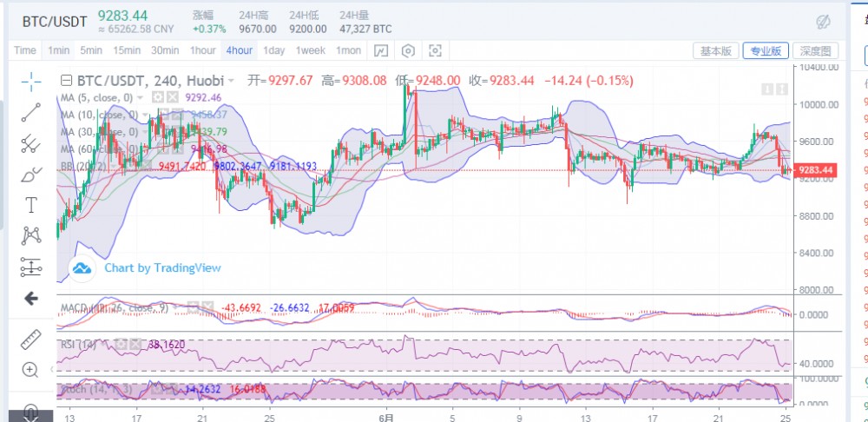Select the brush drawing tool

pos(31,175)
